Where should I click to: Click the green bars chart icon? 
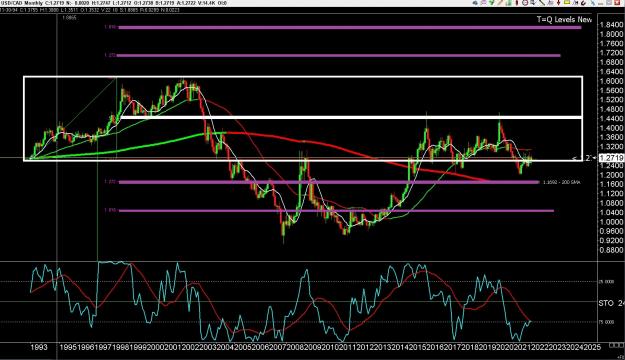coord(509,2)
